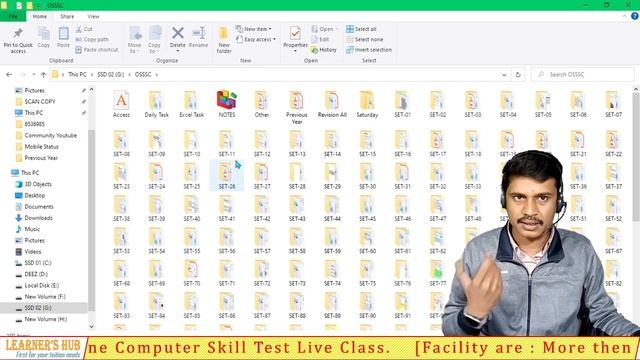Click the Delete ribbon icon
Viewport: 640px width, 360px height.
178,39
